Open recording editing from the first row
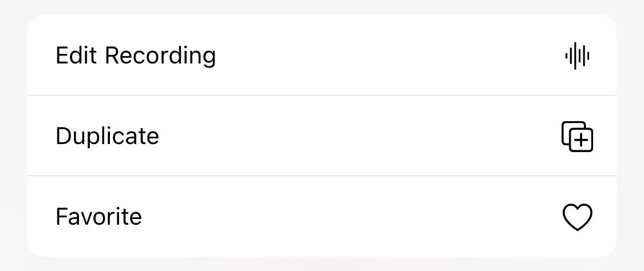The height and width of the screenshot is (271, 644). [322, 55]
